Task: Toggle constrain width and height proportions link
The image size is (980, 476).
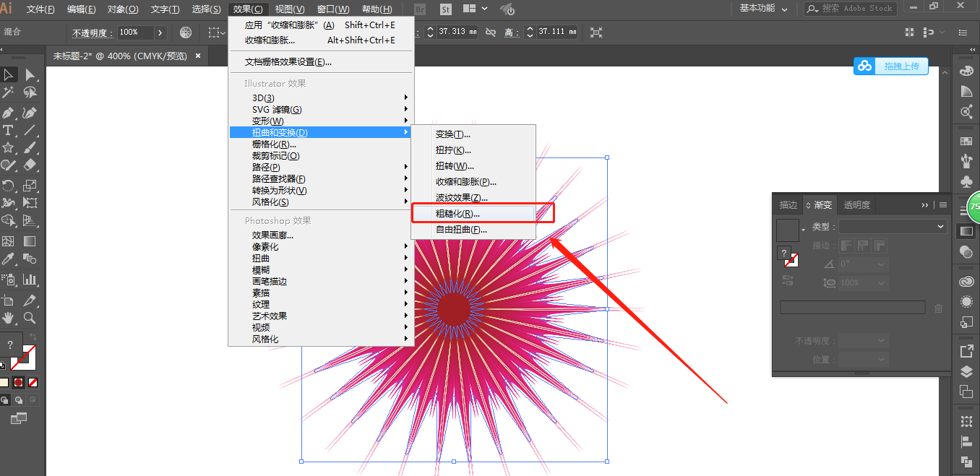Action: click(491, 33)
